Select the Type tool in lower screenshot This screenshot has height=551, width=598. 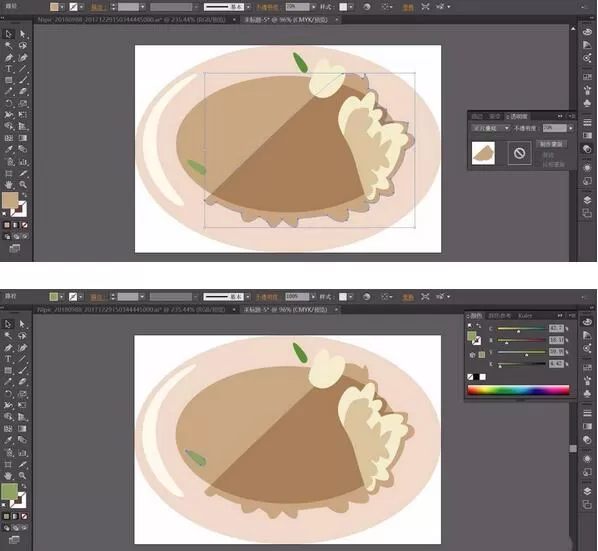8,359
